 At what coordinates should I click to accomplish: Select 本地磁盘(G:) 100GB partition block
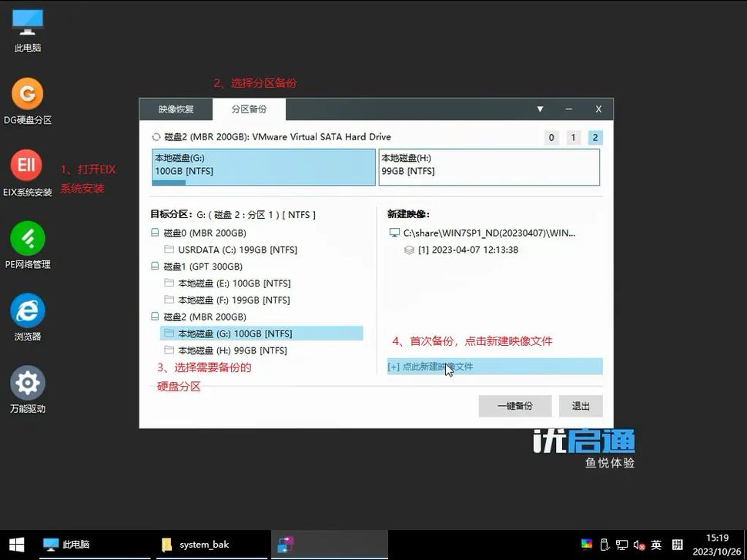tap(263, 167)
